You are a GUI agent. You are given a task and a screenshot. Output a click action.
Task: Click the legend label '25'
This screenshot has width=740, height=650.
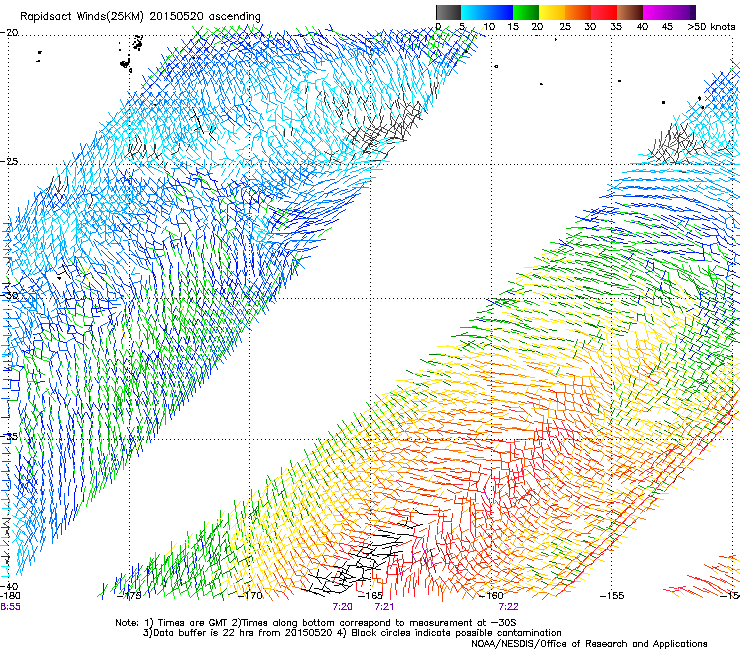[x=565, y=26]
